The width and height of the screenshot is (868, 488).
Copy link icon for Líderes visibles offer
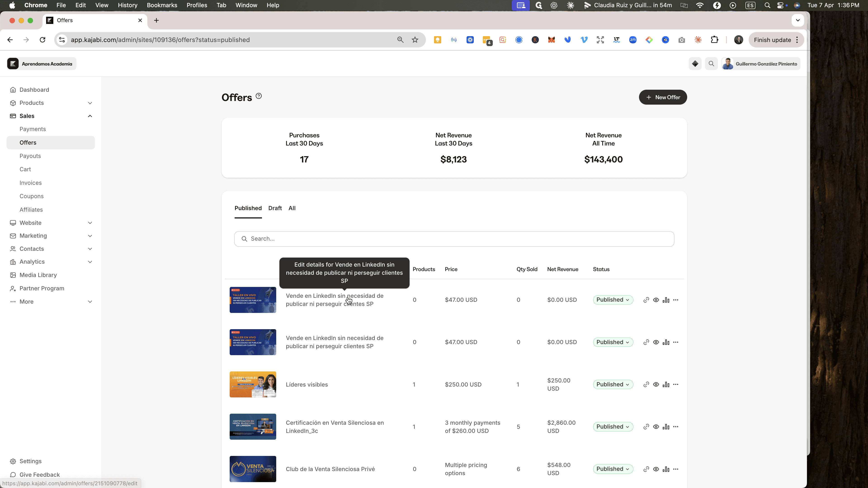(x=646, y=384)
